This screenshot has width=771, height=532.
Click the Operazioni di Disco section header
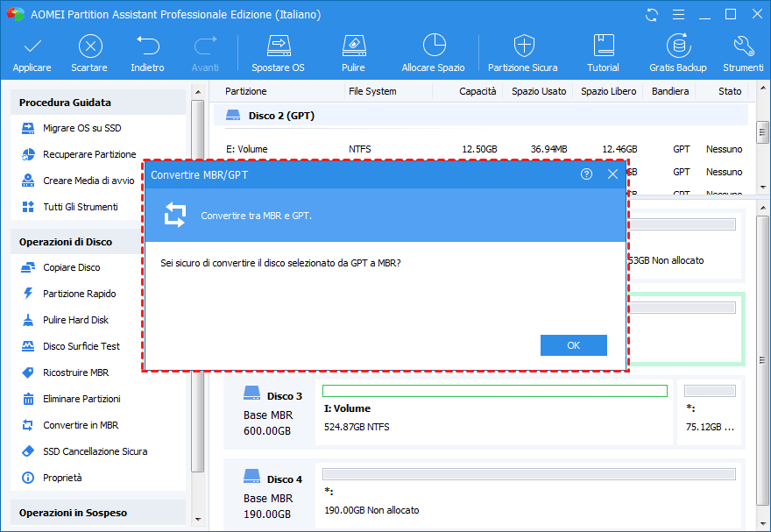click(76, 242)
